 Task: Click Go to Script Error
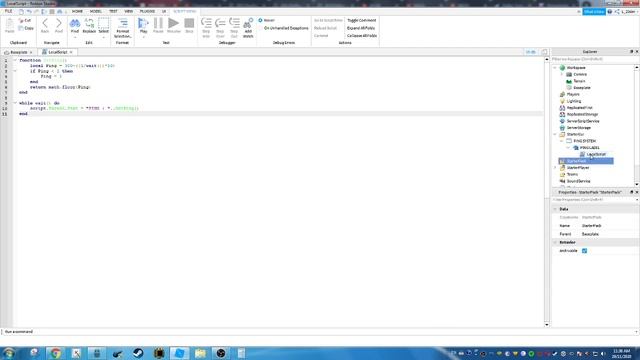click(328, 20)
